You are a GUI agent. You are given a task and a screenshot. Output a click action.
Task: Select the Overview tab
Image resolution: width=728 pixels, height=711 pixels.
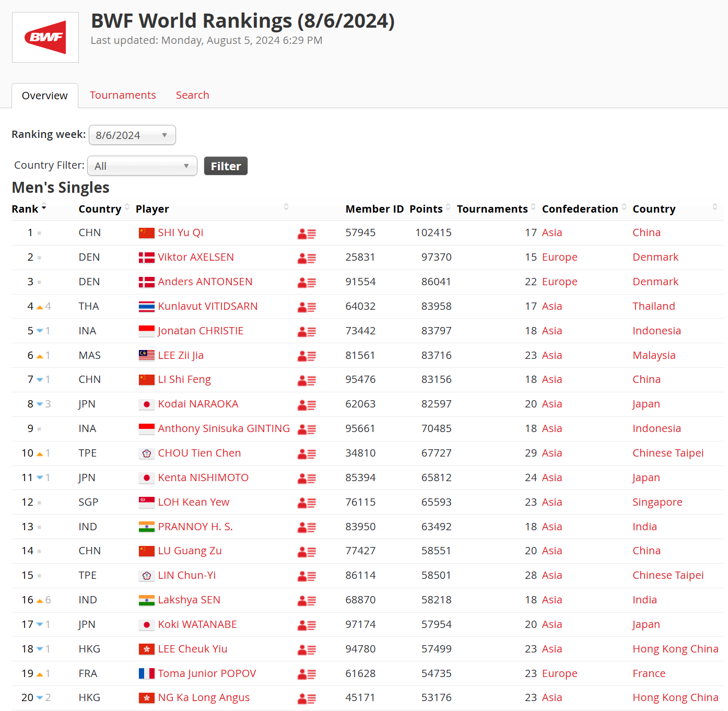click(45, 96)
